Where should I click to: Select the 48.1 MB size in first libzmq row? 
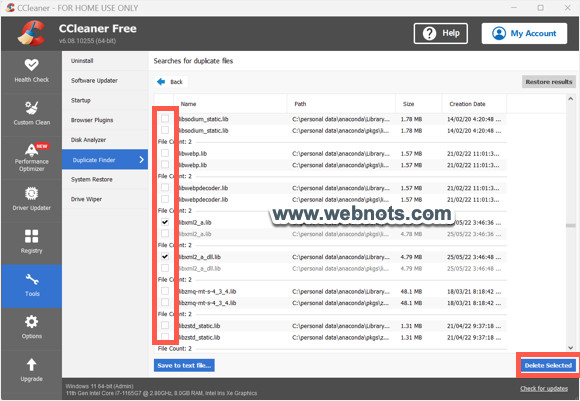coord(411,292)
